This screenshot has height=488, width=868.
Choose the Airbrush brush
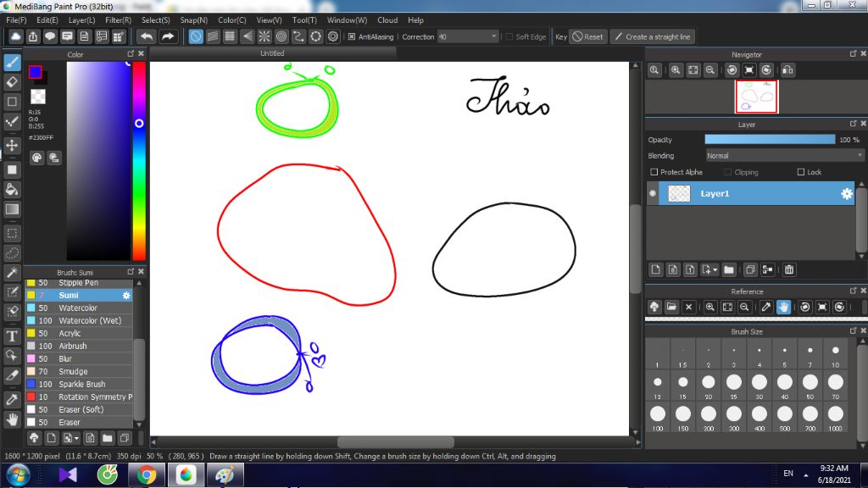click(x=79, y=347)
